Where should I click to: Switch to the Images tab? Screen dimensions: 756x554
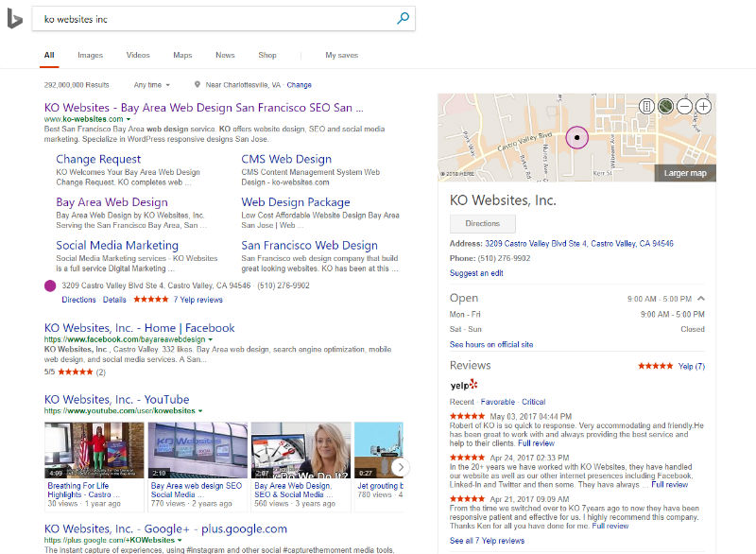point(90,55)
